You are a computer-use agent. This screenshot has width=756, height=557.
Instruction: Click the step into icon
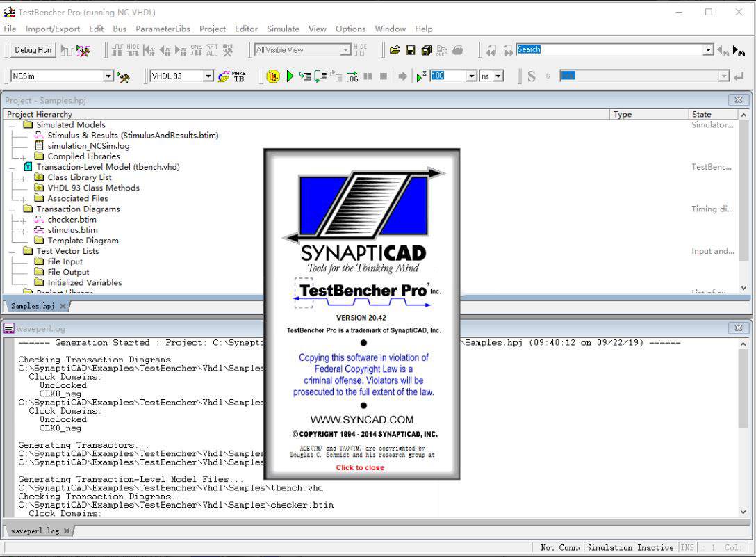coord(305,76)
